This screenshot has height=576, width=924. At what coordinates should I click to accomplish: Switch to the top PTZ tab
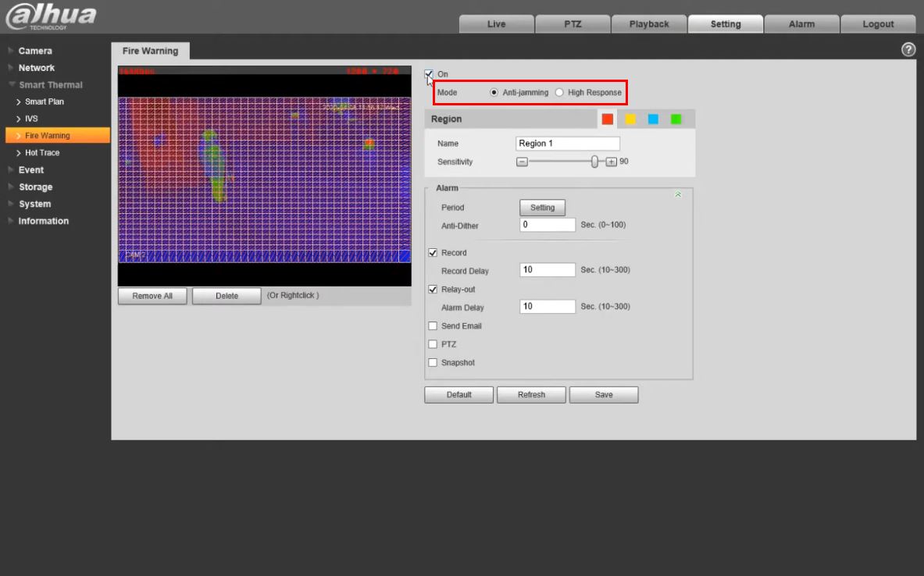tap(573, 24)
